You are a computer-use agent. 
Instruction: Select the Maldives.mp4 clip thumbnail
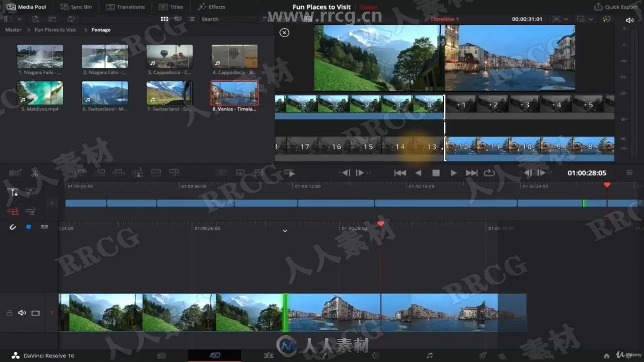coord(40,93)
